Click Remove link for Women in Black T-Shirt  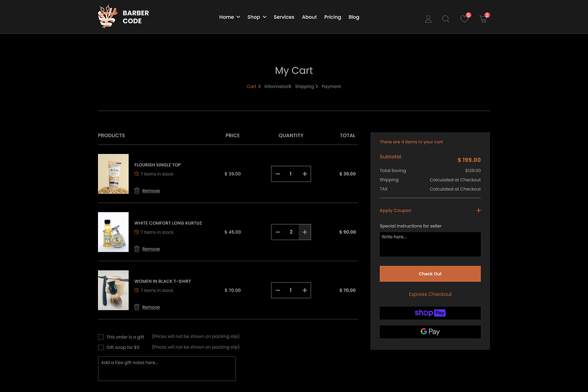[x=151, y=308]
